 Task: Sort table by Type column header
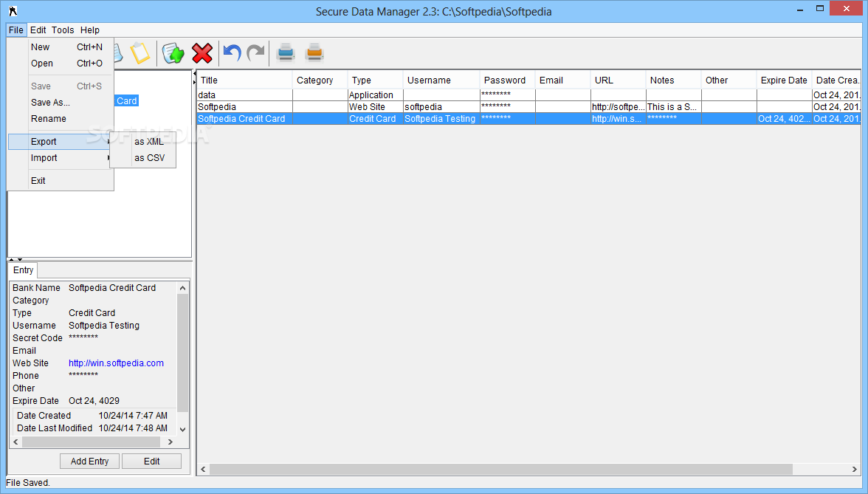click(x=375, y=80)
